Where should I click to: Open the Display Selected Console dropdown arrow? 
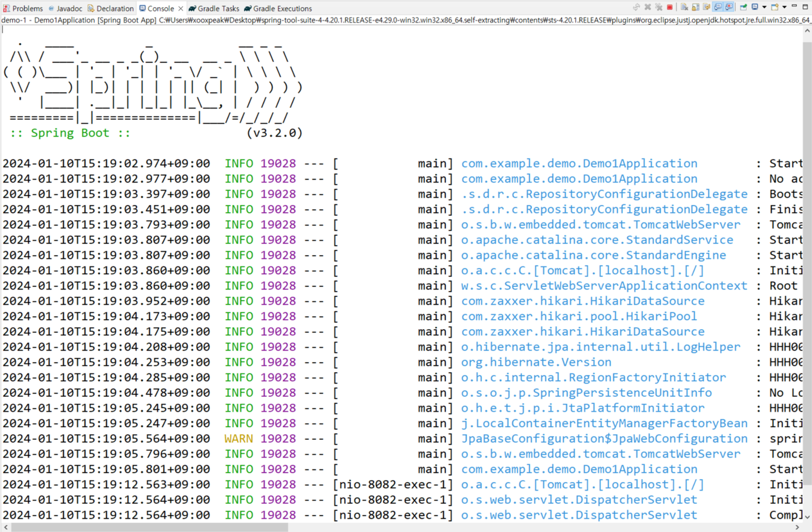coord(764,7)
